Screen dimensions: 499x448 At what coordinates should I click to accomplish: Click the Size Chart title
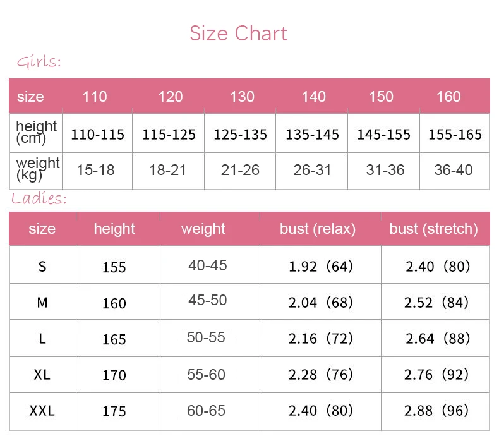point(238,33)
